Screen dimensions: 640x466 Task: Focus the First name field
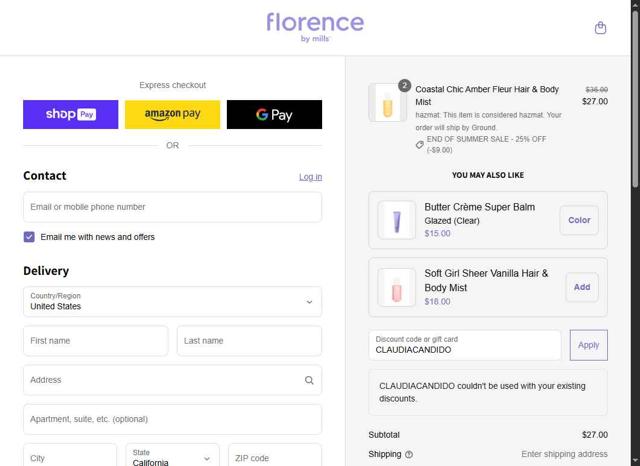(x=96, y=341)
